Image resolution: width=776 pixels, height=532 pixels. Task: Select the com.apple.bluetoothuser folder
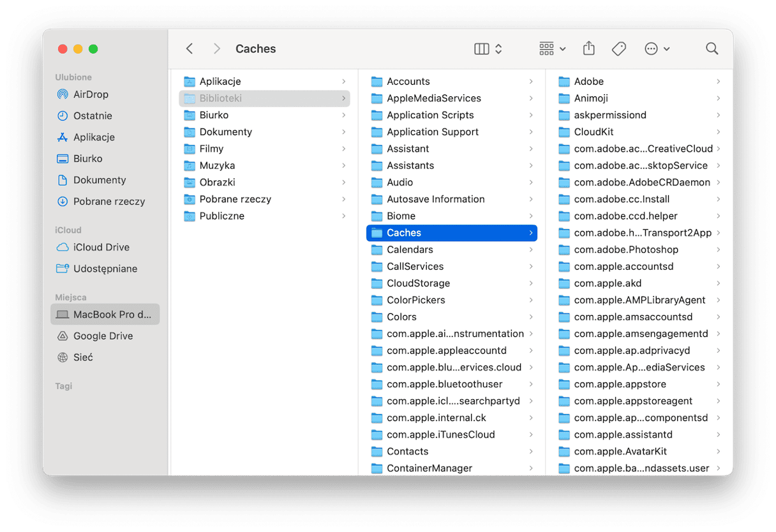(x=452, y=384)
